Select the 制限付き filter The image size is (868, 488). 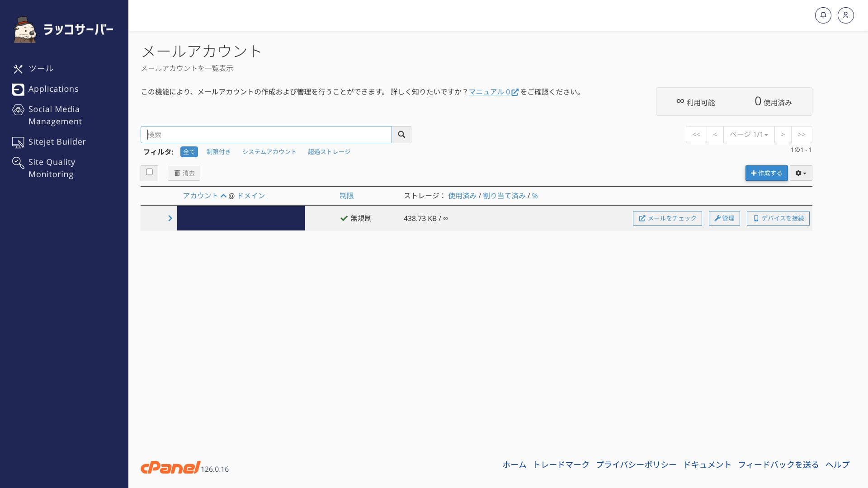point(218,152)
